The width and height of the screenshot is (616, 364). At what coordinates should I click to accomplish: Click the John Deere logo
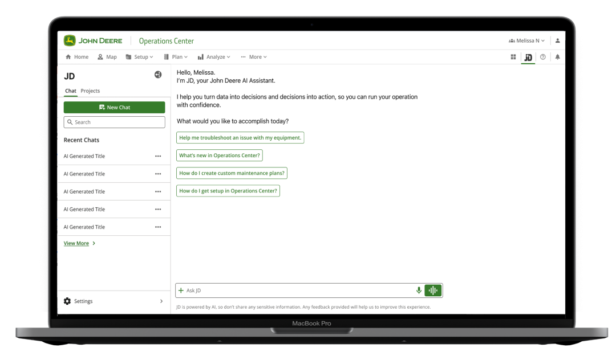point(93,41)
